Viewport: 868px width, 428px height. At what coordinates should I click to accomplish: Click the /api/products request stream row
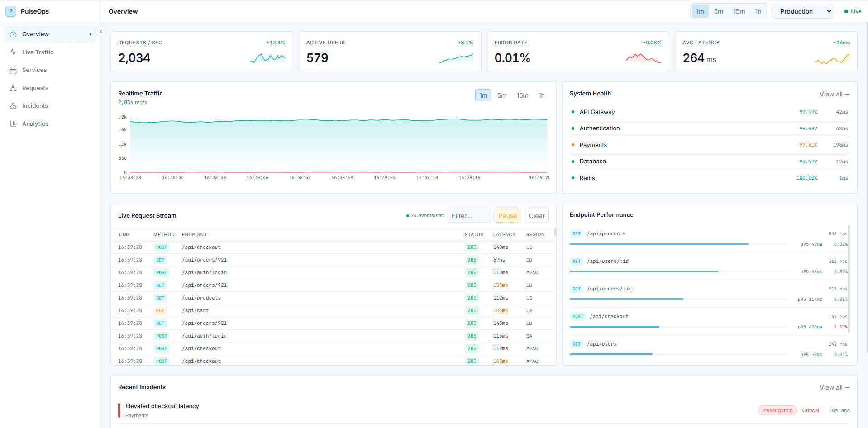point(333,298)
